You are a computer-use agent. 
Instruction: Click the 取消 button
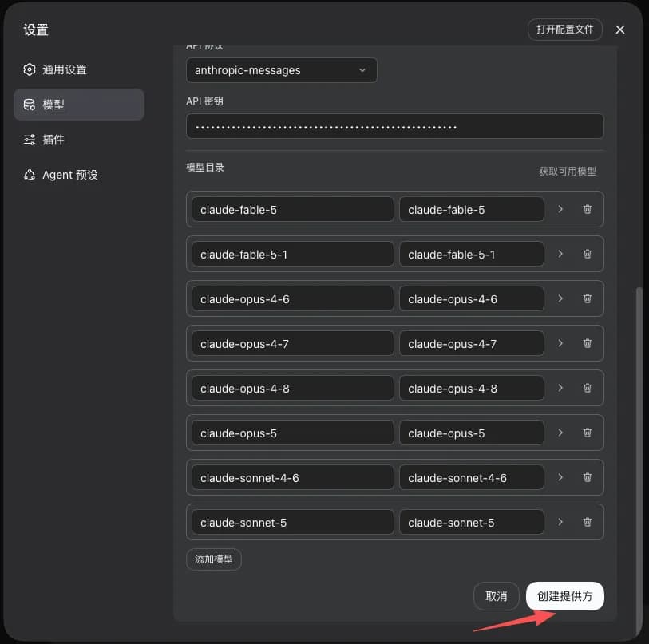pos(496,596)
